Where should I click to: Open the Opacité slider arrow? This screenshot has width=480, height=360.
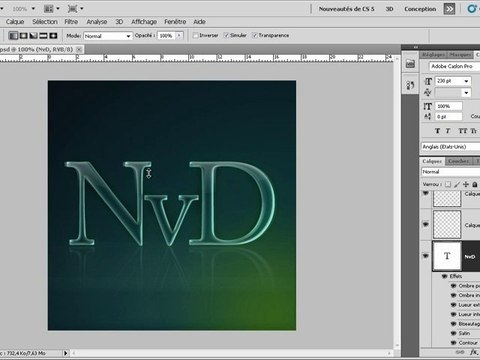[x=179, y=35]
